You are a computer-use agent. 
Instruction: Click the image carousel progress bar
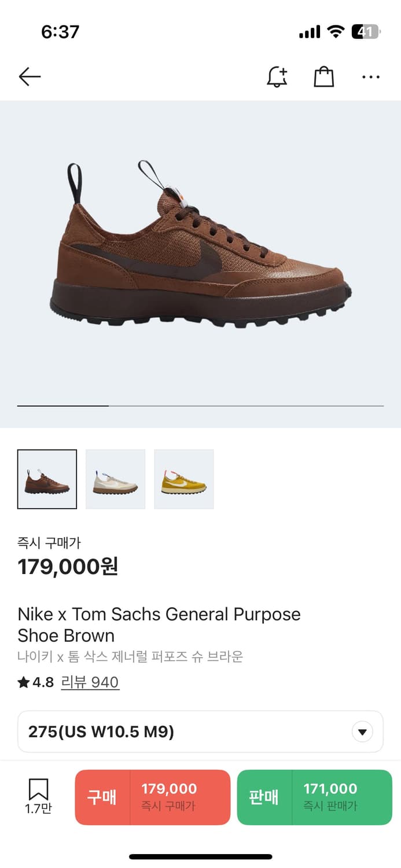tap(200, 406)
